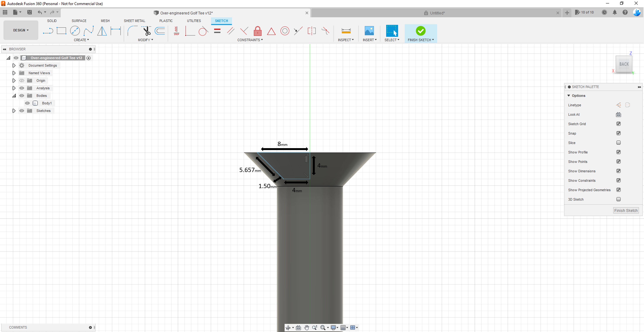
Task: Select the Offset tool
Action: pyautogui.click(x=160, y=31)
